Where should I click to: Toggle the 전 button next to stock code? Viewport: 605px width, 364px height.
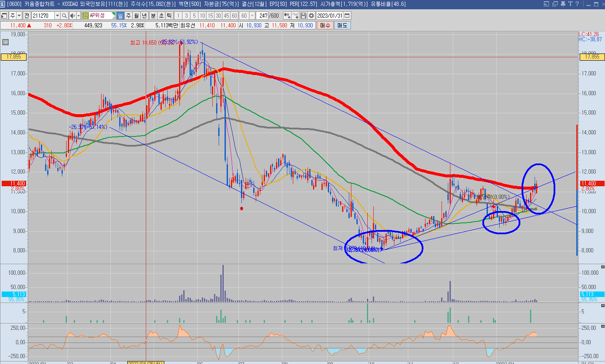tap(27, 16)
